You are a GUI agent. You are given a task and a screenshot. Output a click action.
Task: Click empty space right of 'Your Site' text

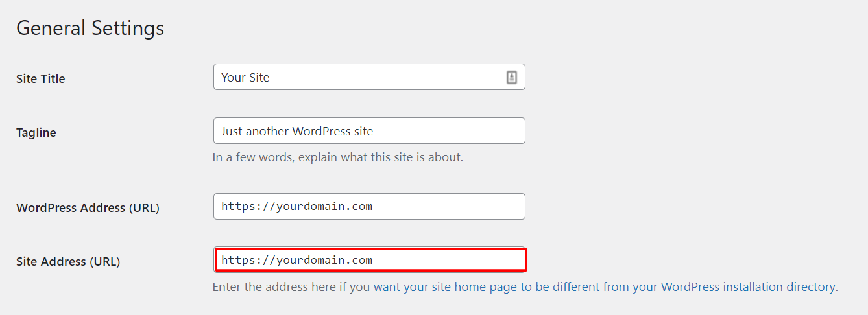389,77
